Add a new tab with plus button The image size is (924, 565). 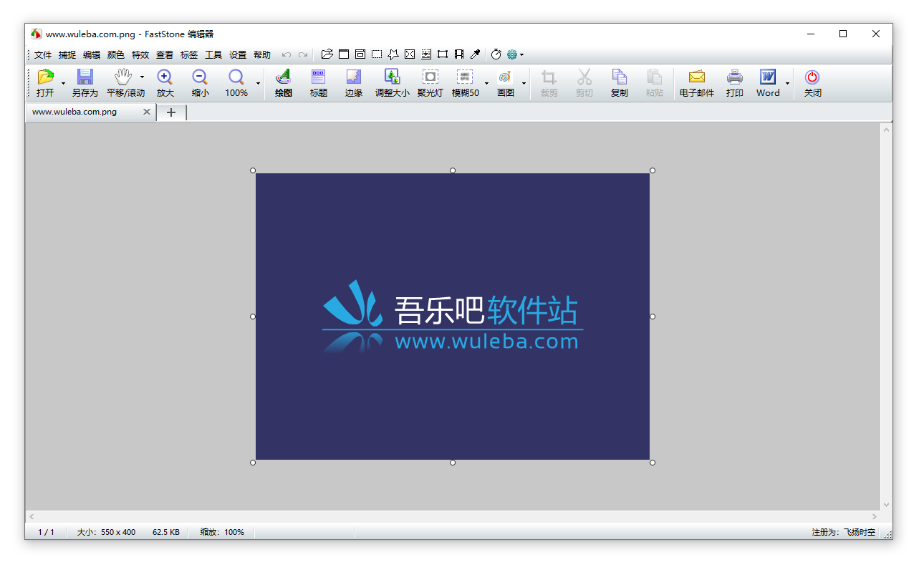click(x=171, y=112)
